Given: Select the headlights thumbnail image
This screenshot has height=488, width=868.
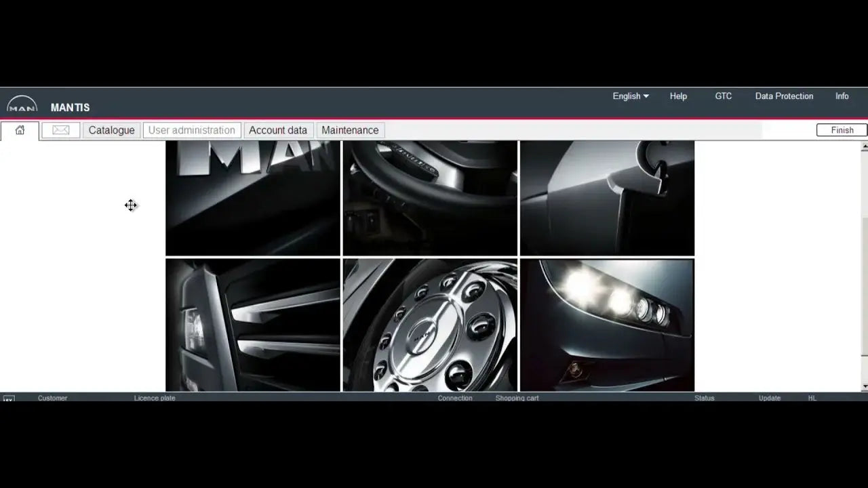Looking at the screenshot, I should (607, 325).
